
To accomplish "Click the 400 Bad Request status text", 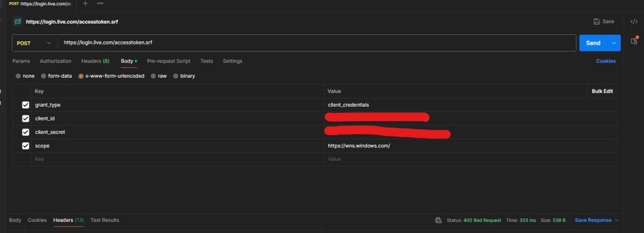I will (x=482, y=220).
